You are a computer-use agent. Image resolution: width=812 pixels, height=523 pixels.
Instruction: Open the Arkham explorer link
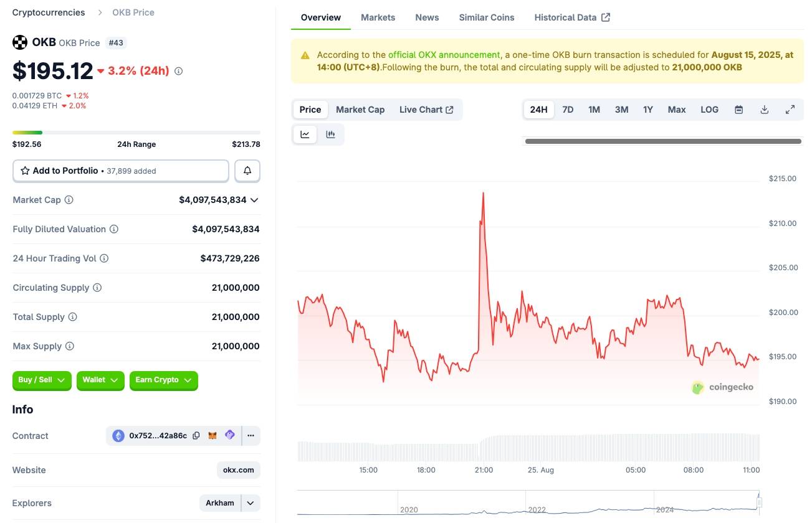tap(221, 503)
